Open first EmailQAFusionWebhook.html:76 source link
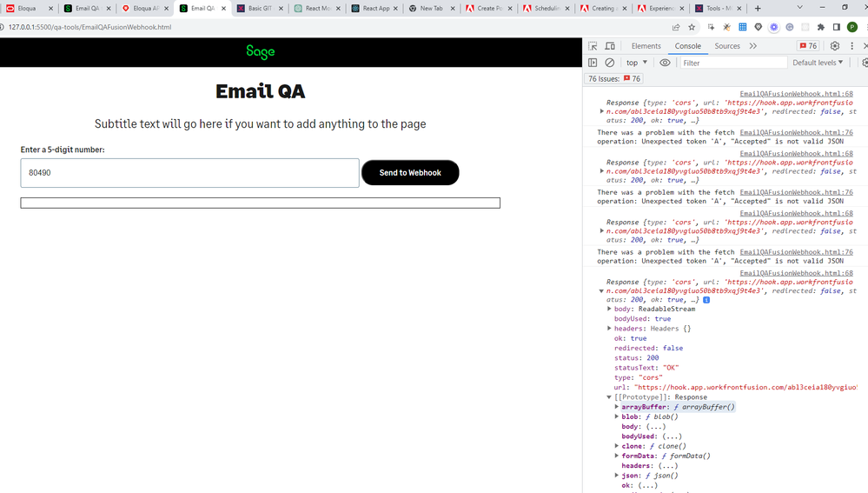The height and width of the screenshot is (493, 868). (x=796, y=132)
